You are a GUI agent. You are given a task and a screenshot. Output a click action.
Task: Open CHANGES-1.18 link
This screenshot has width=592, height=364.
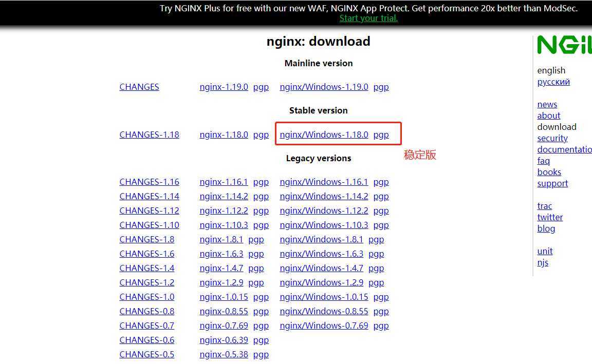coord(150,135)
